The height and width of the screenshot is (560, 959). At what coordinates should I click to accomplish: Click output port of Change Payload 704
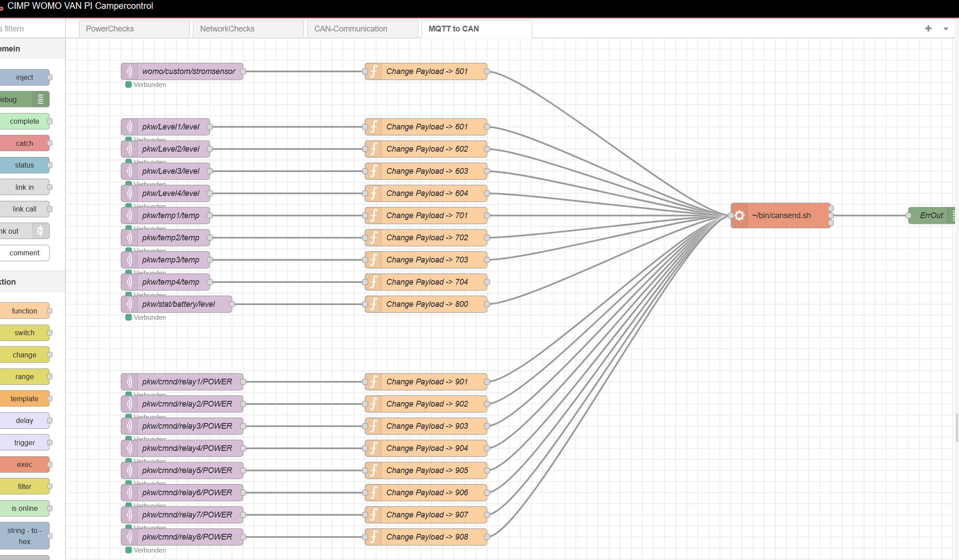pyautogui.click(x=487, y=282)
